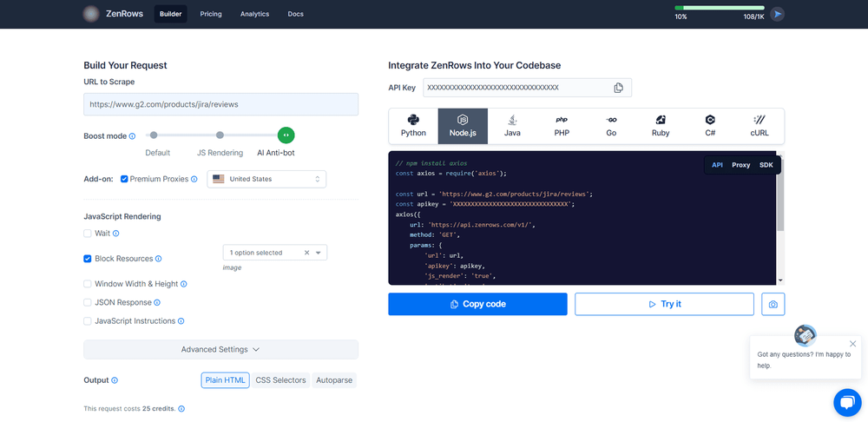Viewport: 868px width, 422px height.
Task: Choose the Ruby language tab
Action: coord(661,126)
